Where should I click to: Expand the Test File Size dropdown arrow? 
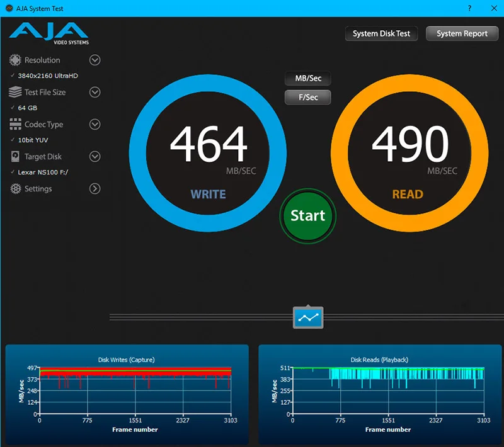(x=95, y=92)
